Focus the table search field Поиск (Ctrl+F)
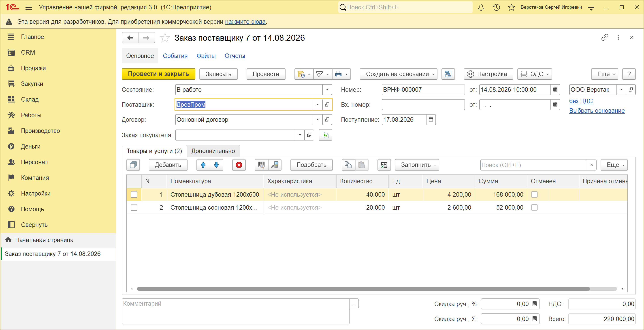Image resolution: width=644 pixels, height=330 pixels. click(x=533, y=165)
